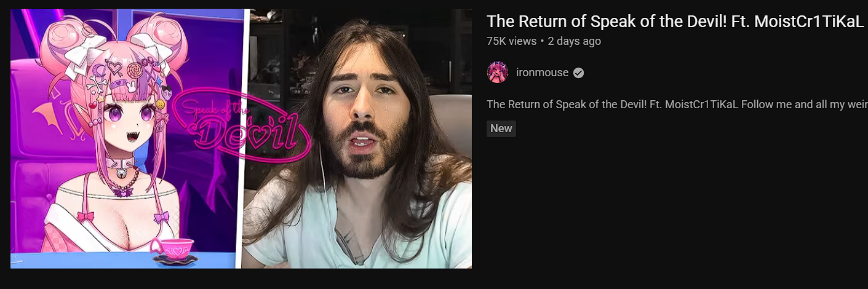The width and height of the screenshot is (868, 289).
Task: Click the "New" badge under the description
Action: pyautogui.click(x=501, y=129)
